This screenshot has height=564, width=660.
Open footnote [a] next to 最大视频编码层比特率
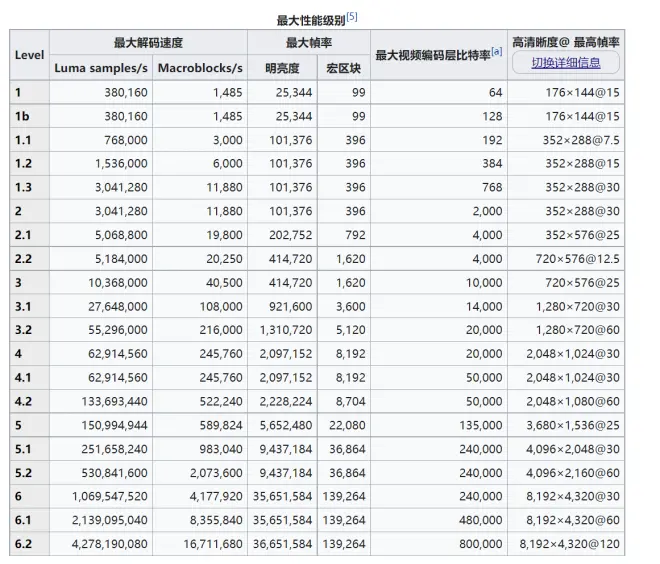(497, 51)
